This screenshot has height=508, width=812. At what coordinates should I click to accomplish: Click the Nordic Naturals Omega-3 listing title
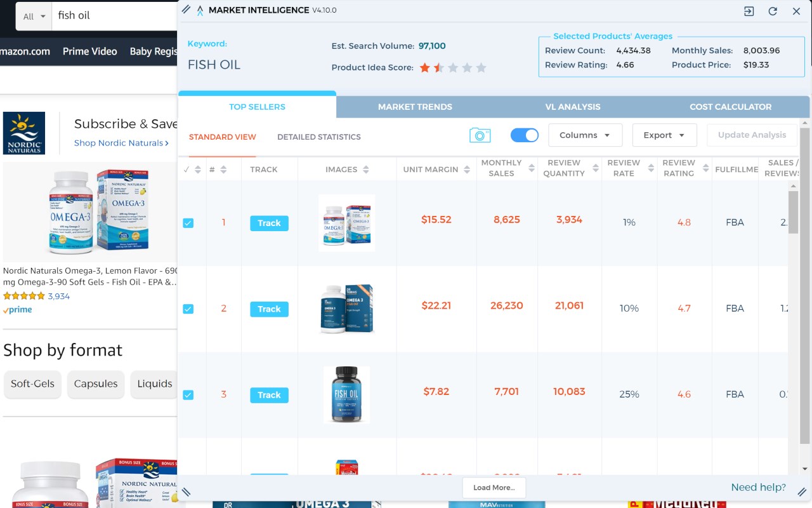pos(90,276)
